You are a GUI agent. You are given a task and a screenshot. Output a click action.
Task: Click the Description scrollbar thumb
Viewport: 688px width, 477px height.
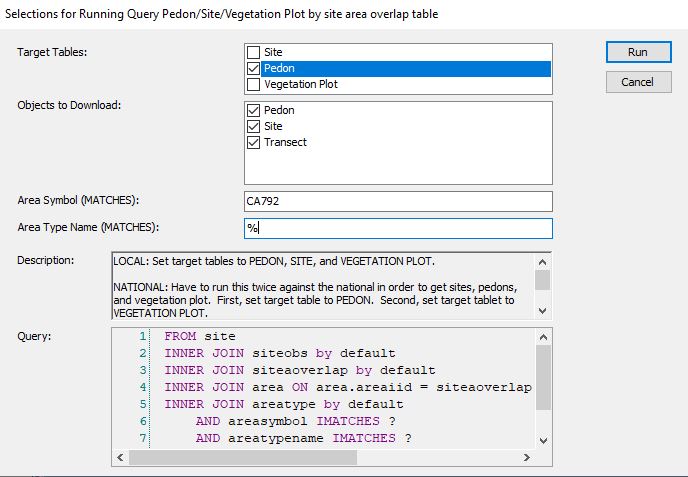point(543,280)
